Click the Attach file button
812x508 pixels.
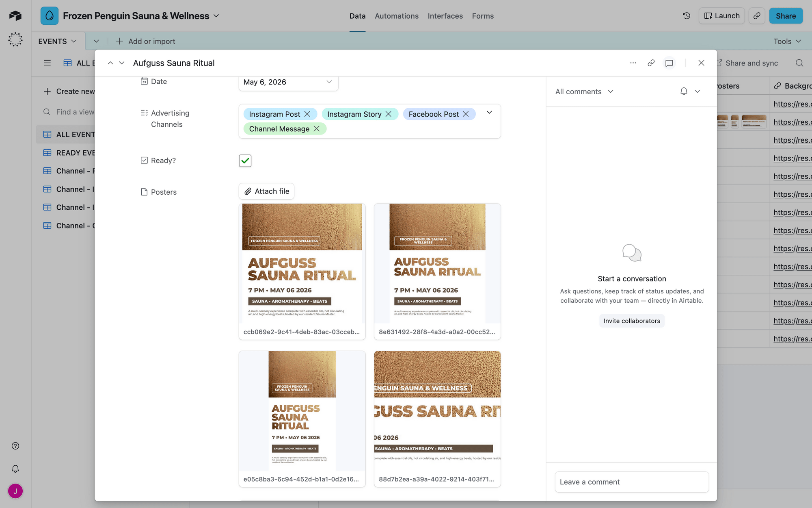(x=266, y=191)
